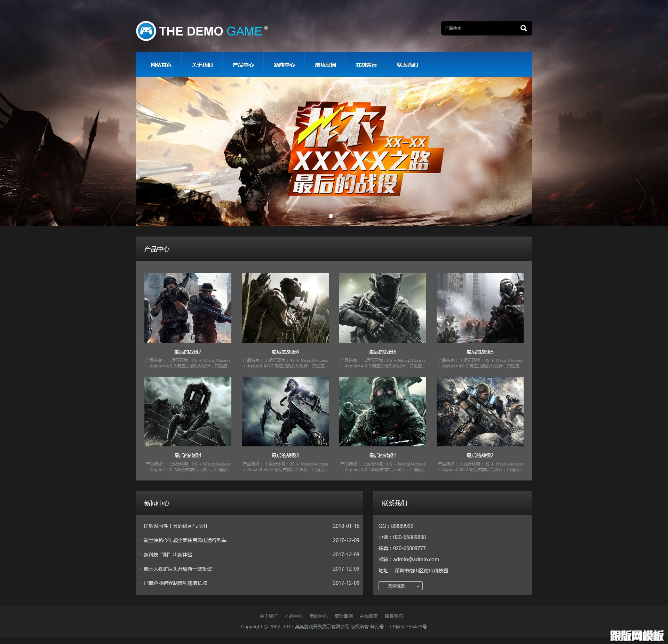View the 最后的战役3 product thumbnail
The image size is (668, 644).
point(285,411)
